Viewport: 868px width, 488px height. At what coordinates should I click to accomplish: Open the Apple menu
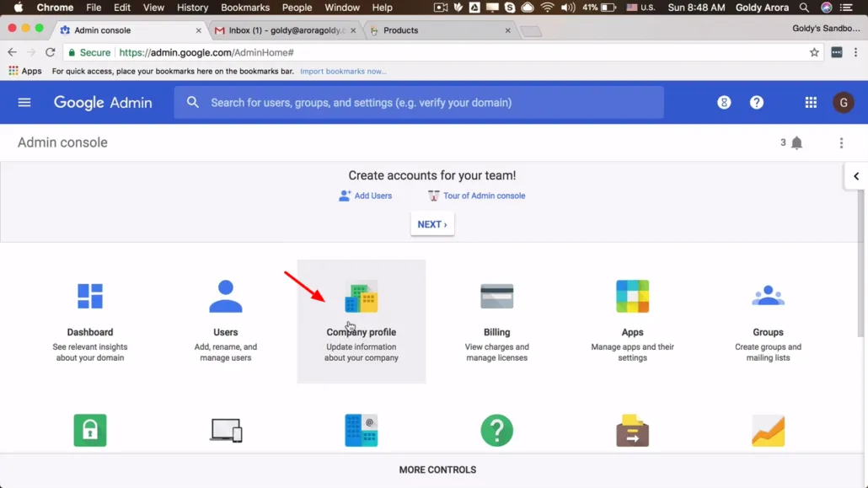pos(18,8)
